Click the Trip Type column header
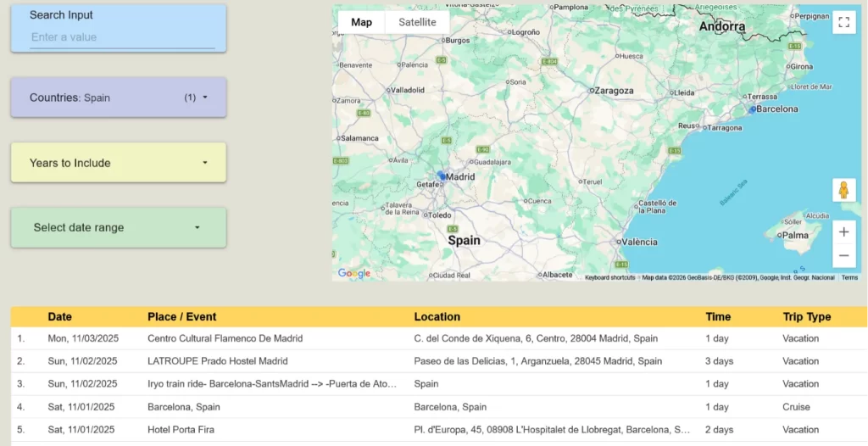This screenshot has height=446, width=868. click(807, 317)
